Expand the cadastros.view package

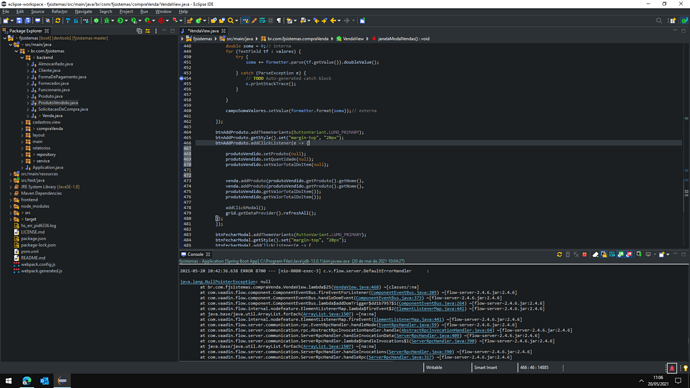click(22, 122)
